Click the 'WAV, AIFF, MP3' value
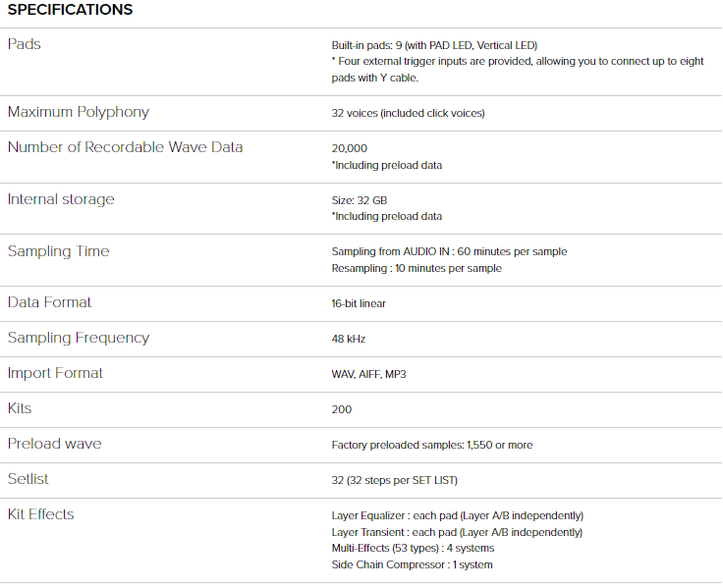Viewport: 723px width, 588px height. pos(368,374)
